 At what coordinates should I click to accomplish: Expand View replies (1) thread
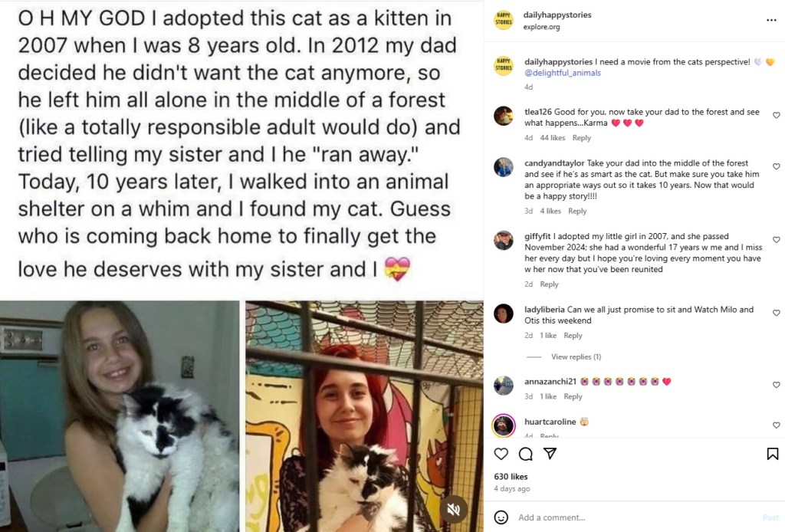coord(576,357)
